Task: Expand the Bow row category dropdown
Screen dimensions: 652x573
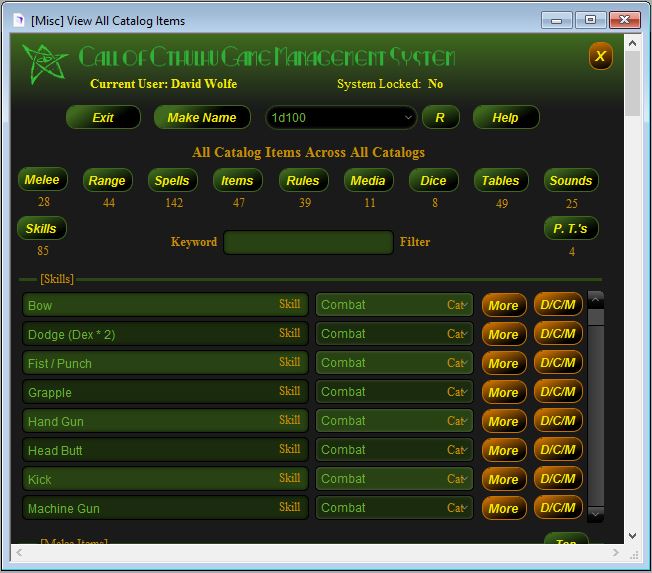Action: [457, 305]
